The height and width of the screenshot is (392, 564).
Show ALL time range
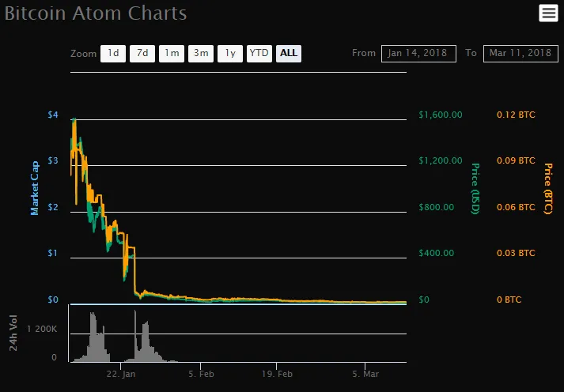tap(289, 54)
